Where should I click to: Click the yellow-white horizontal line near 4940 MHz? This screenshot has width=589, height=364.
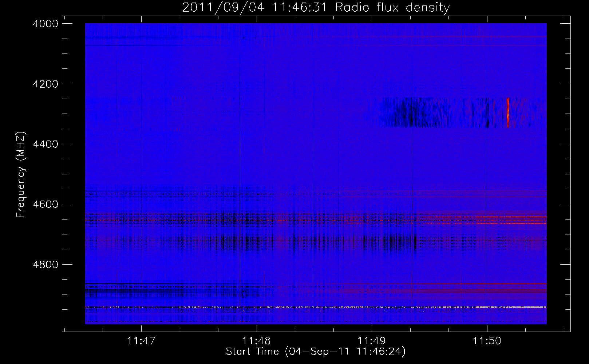pyautogui.click(x=316, y=307)
